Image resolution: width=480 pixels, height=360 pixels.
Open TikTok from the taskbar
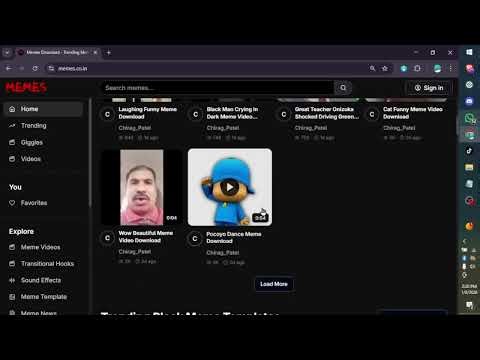(x=469, y=151)
